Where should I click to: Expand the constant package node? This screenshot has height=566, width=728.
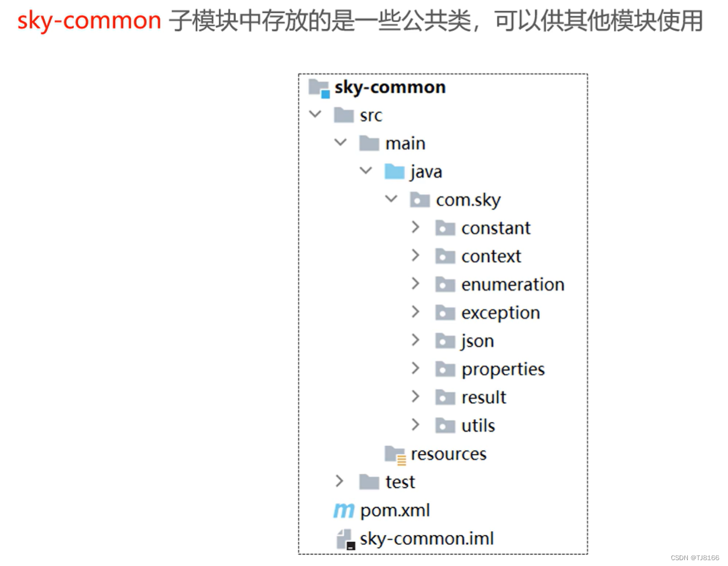(x=416, y=227)
